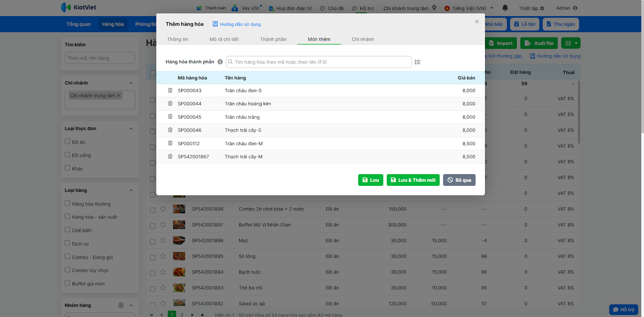Open the Tiếng Việt language dropdown
This screenshot has height=317, width=644.
[469, 8]
